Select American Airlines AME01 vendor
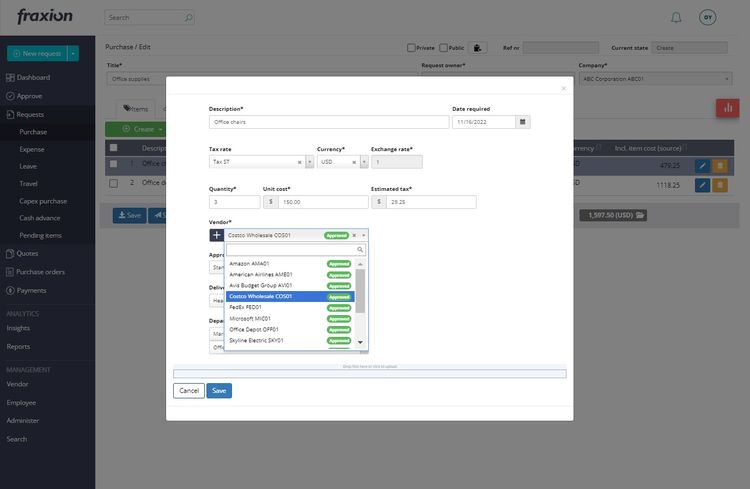750x489 pixels. coord(290,275)
